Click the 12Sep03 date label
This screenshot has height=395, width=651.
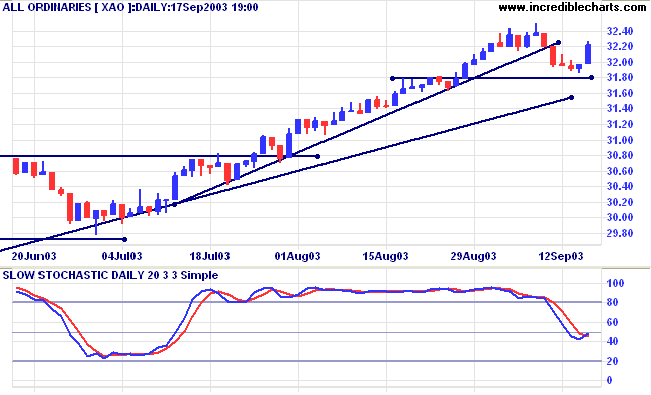click(561, 256)
